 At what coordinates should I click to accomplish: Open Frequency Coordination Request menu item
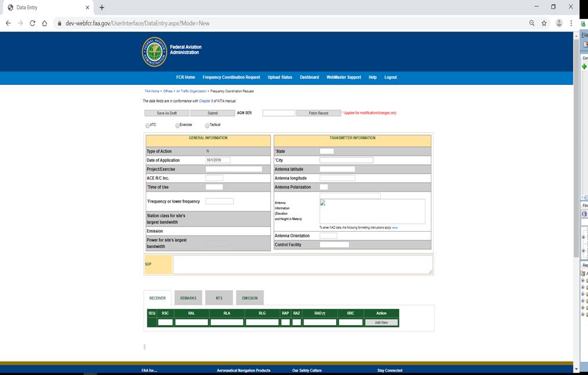(231, 77)
